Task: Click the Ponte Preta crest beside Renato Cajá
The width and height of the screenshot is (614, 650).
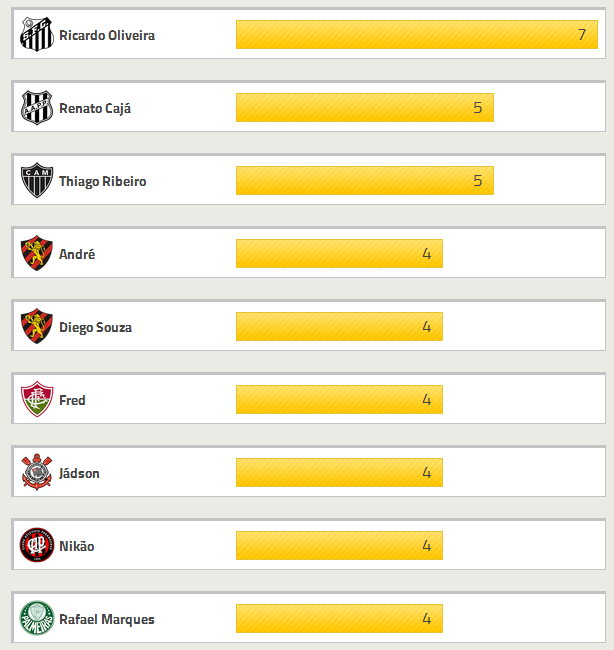Action: (x=37, y=108)
